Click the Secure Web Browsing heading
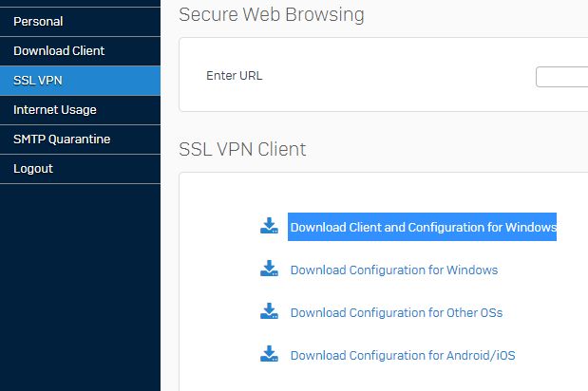588x391 pixels. (272, 15)
